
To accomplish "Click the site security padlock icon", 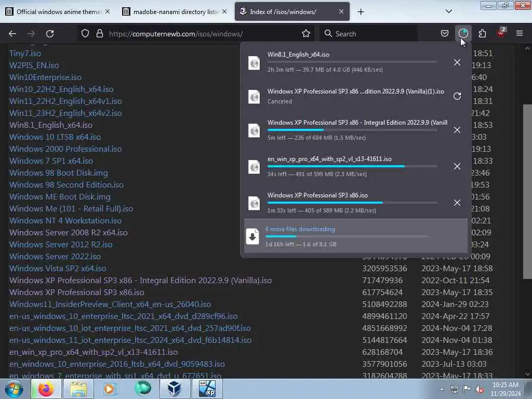I will point(99,34).
